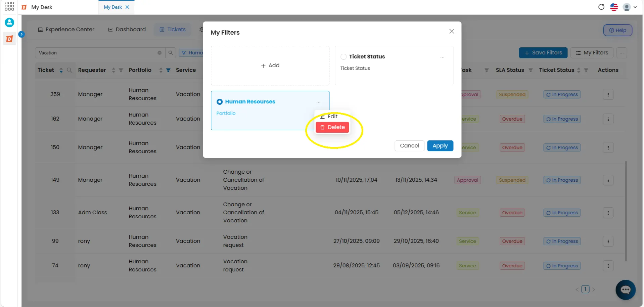Open the Portfolio column filter funnel

pyautogui.click(x=168, y=70)
